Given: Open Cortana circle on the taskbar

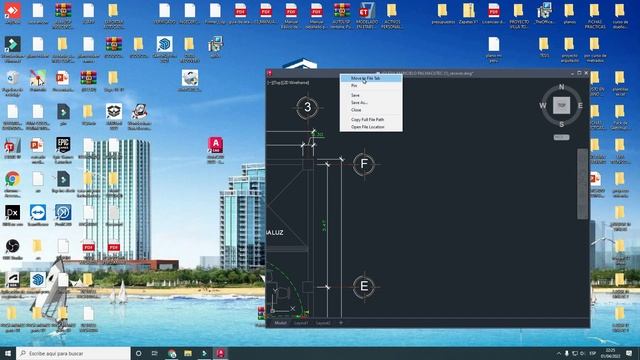Looking at the screenshot, I should 138,353.
